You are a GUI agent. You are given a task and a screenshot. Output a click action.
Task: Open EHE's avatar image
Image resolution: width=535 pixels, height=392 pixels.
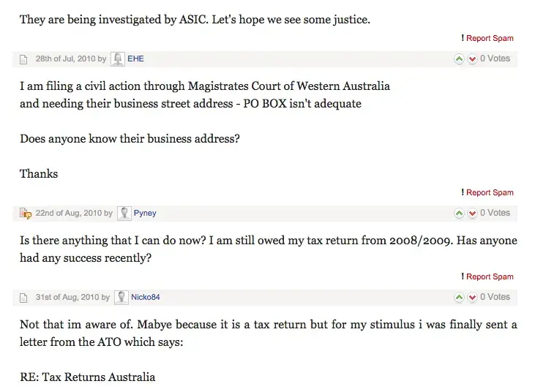[x=117, y=59]
